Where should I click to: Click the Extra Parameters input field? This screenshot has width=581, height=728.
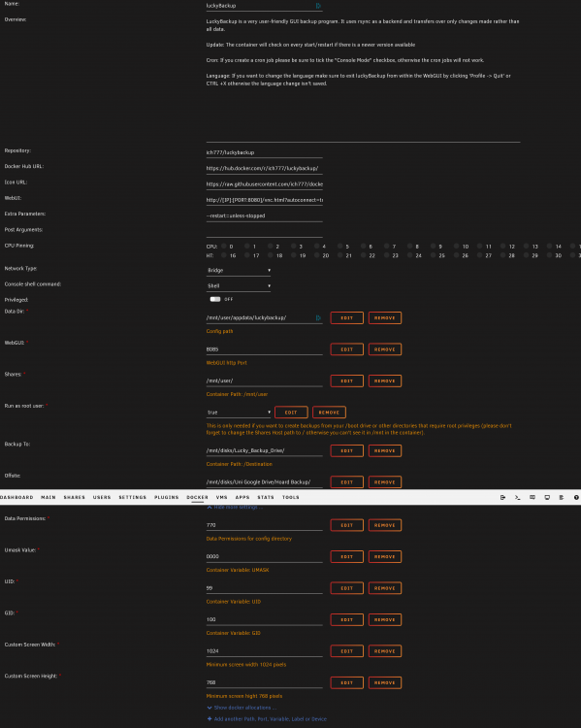264,215
